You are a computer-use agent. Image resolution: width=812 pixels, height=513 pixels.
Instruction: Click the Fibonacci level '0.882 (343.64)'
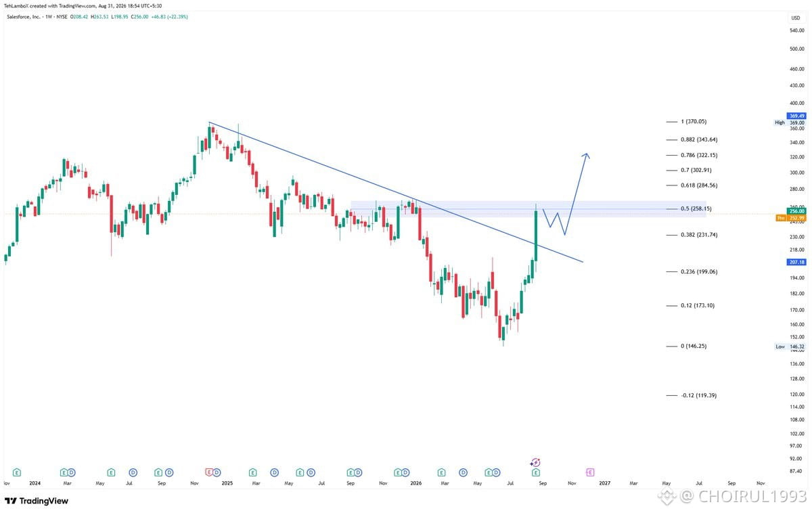pos(699,139)
